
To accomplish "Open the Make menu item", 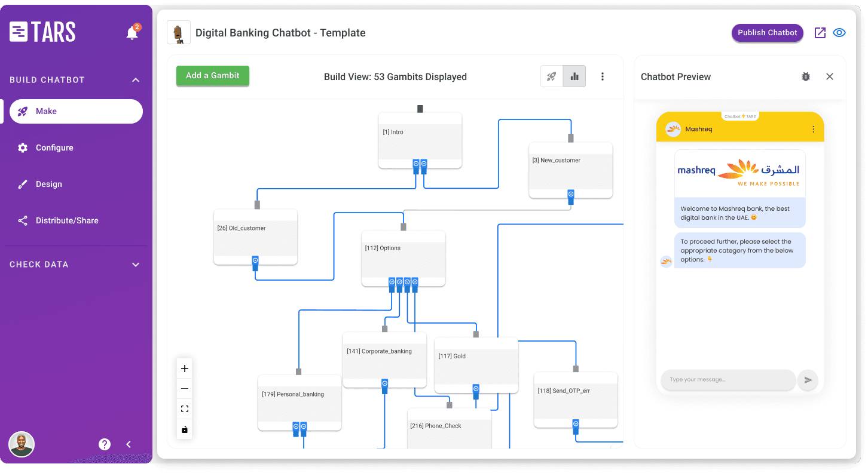I will [x=76, y=111].
